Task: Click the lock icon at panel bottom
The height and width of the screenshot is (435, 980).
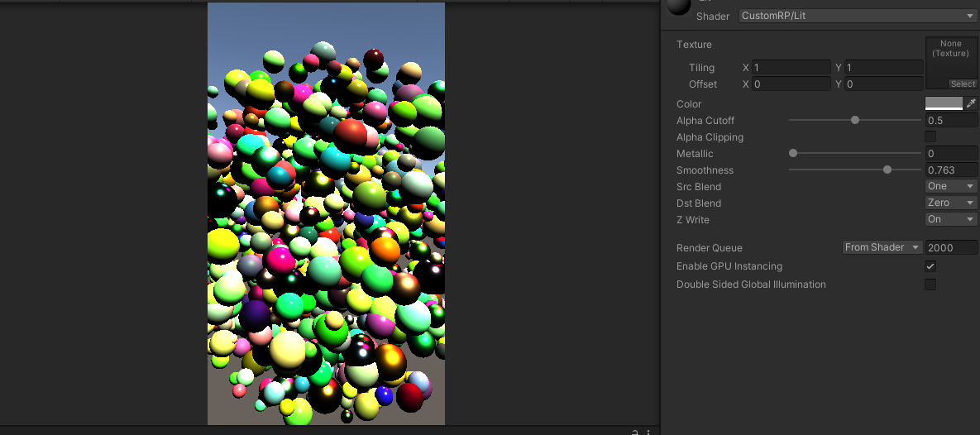Action: pyautogui.click(x=635, y=432)
